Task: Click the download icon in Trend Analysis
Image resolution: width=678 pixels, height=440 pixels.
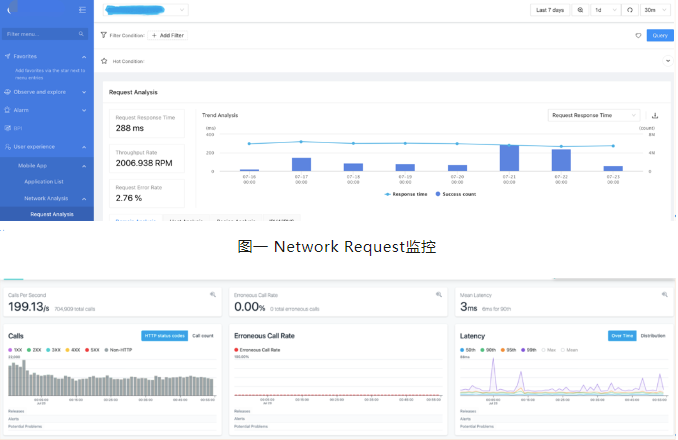Action: pyautogui.click(x=655, y=116)
